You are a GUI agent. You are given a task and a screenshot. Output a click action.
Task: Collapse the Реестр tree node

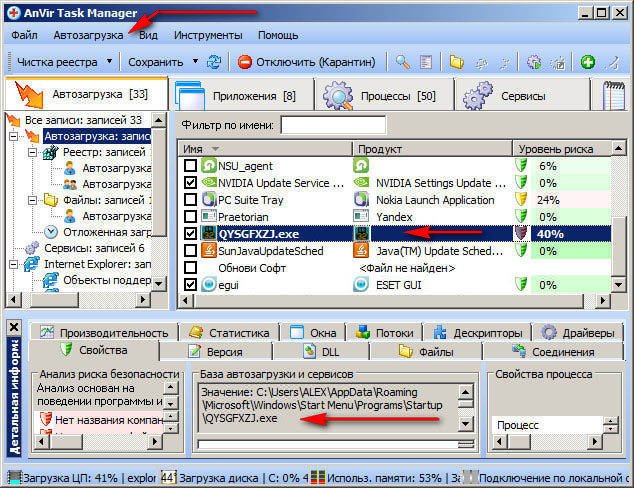pyautogui.click(x=33, y=152)
